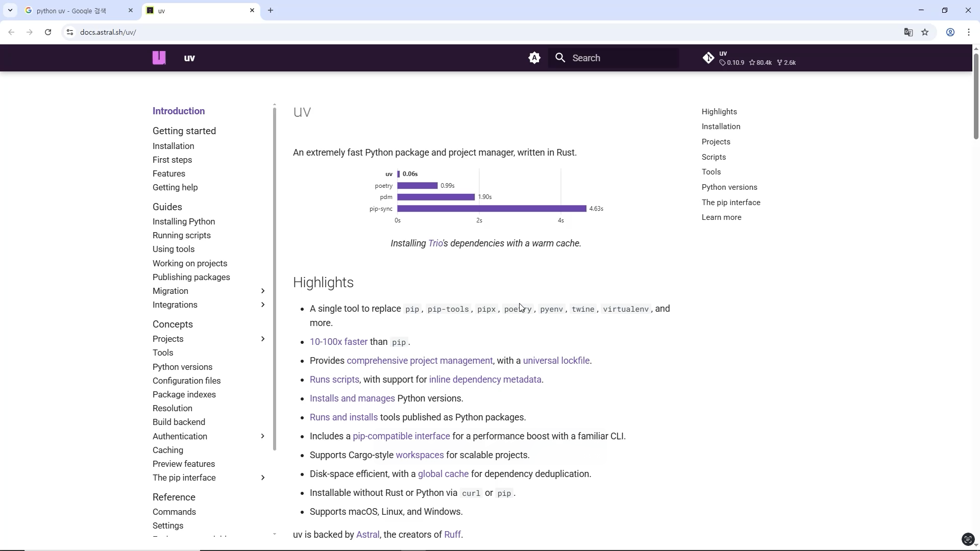980x551 pixels.
Task: Open the Chrome profile icon
Action: click(x=950, y=32)
